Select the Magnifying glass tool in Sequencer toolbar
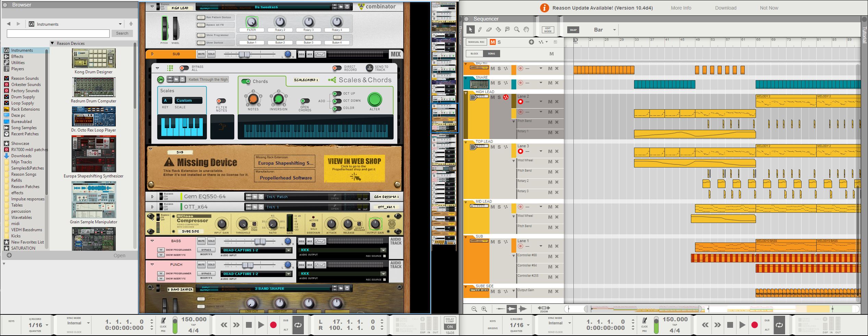The height and width of the screenshot is (336, 868). [x=517, y=30]
